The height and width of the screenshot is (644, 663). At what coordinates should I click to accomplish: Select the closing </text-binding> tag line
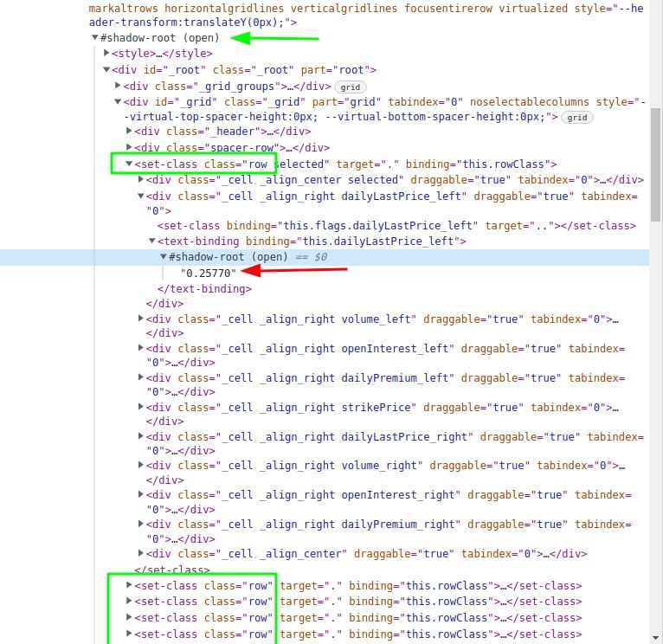coord(204,289)
